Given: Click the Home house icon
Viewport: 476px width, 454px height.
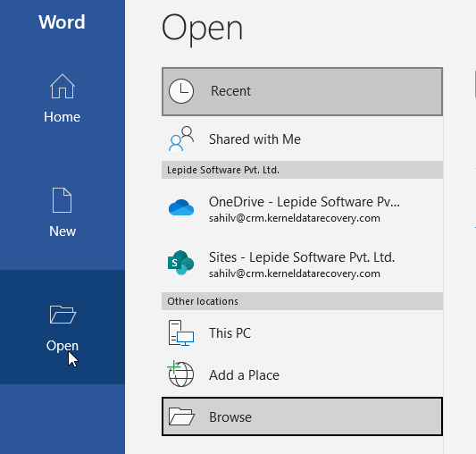Looking at the screenshot, I should coord(63,87).
